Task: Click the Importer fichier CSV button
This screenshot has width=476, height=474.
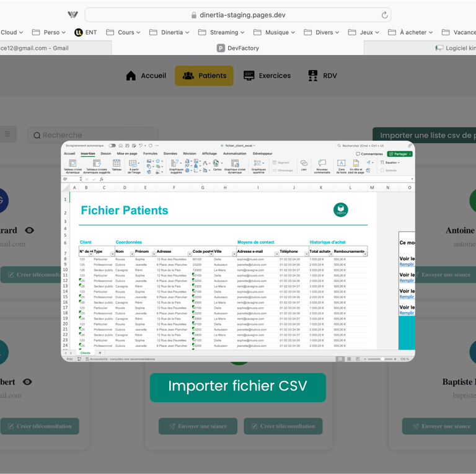Action: click(238, 387)
